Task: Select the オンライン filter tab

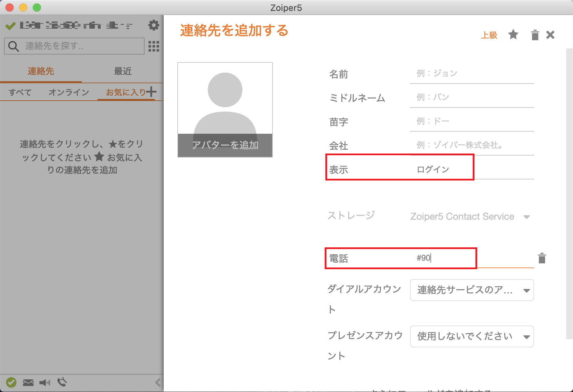Action: pyautogui.click(x=69, y=92)
